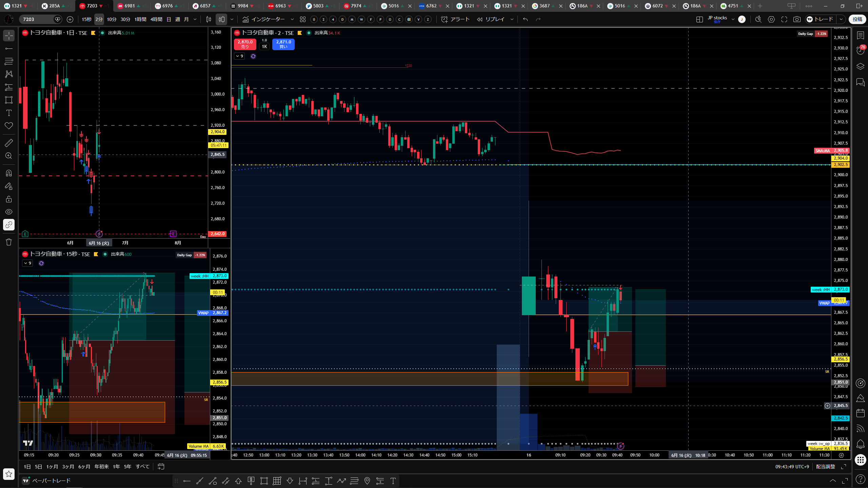Open chart settings gear icon
Screen dimensions: 868x488
point(771,19)
